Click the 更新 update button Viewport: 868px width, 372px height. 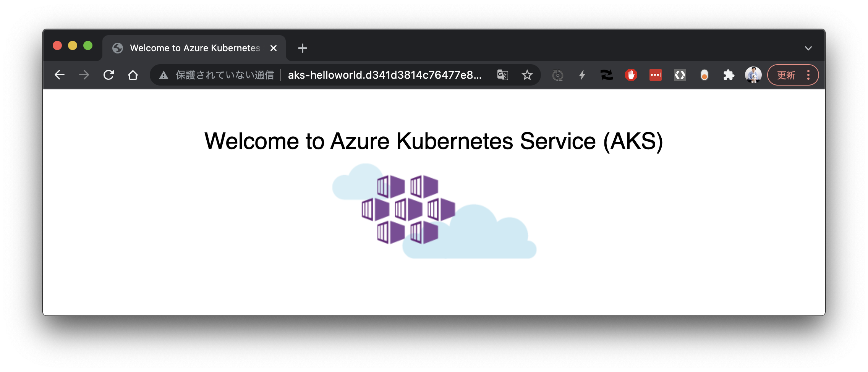[x=786, y=75]
